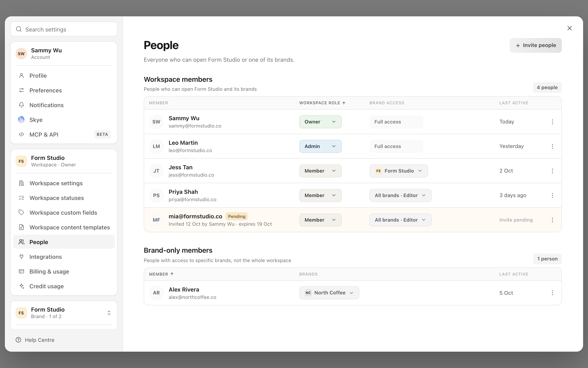The width and height of the screenshot is (588, 368).
Task: Click leo@formstudio.co email text
Action: [x=190, y=150]
